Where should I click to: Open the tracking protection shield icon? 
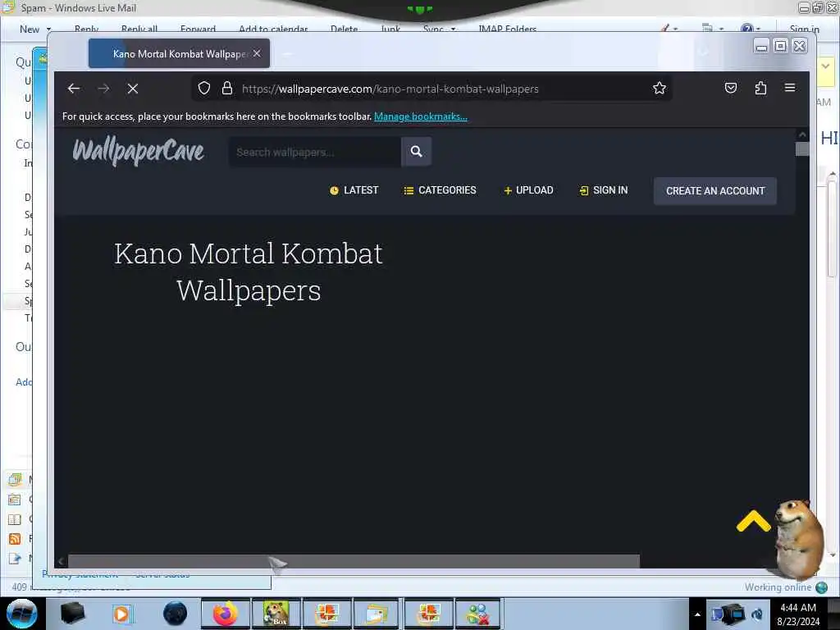coord(204,88)
